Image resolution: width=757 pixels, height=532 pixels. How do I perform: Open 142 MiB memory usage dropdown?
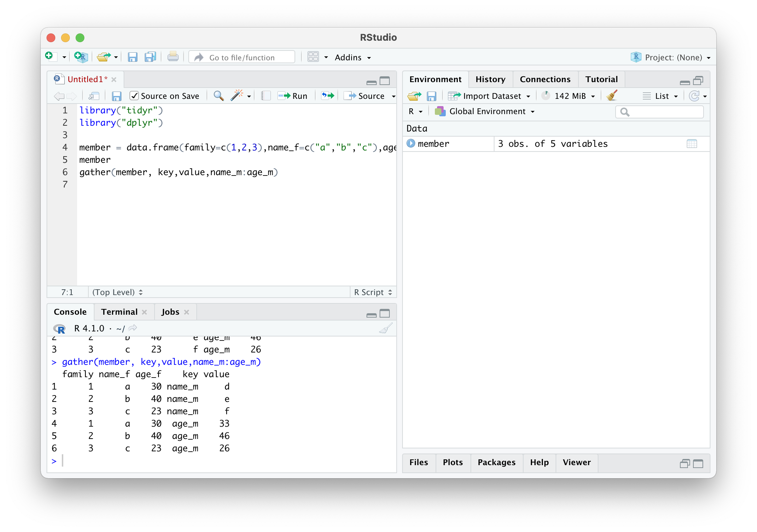coord(568,96)
